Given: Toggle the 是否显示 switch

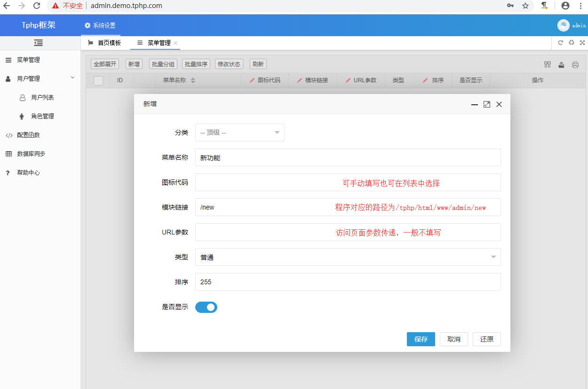Looking at the screenshot, I should tap(206, 307).
